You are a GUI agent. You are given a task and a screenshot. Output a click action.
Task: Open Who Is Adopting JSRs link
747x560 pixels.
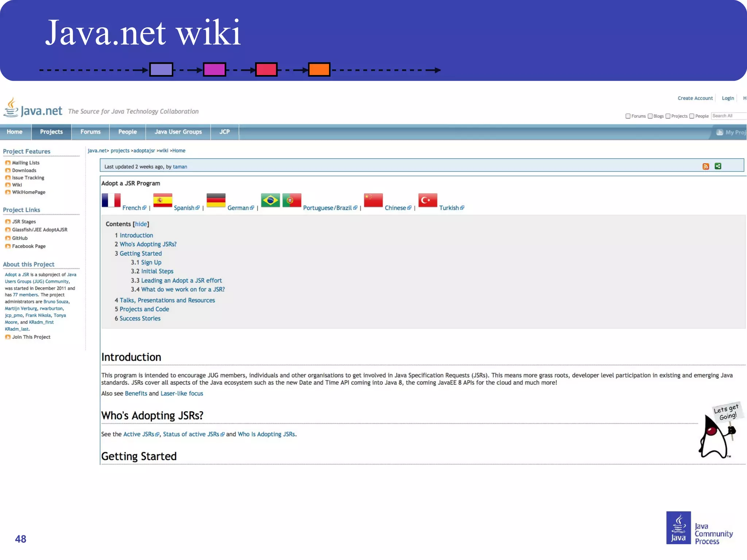(x=266, y=435)
